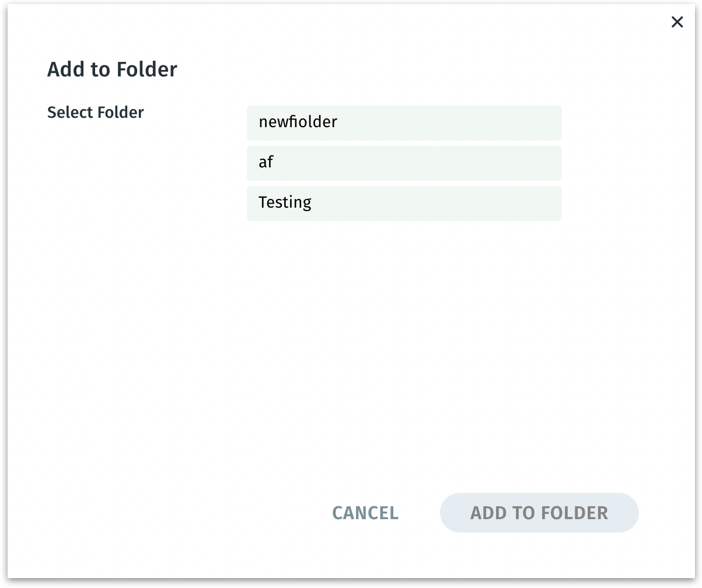Confirm with the Add to Folder pill button
The width and height of the screenshot is (702, 588).
point(539,513)
